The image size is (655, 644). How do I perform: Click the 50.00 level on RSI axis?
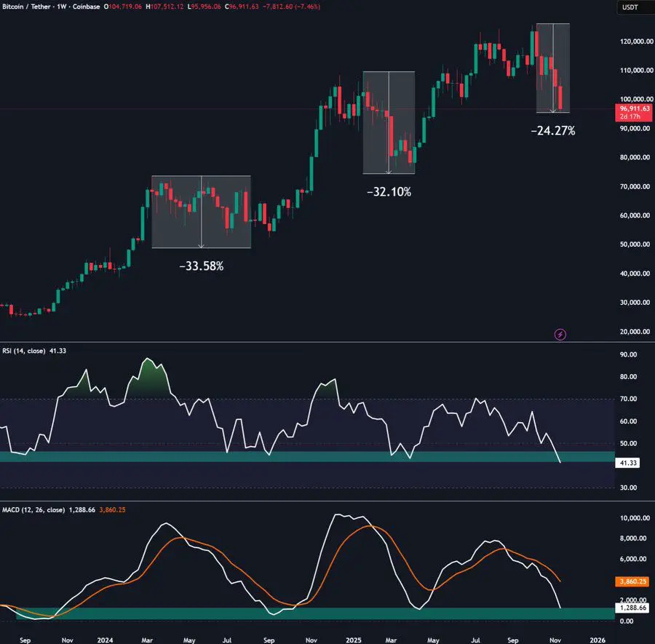pyautogui.click(x=628, y=444)
